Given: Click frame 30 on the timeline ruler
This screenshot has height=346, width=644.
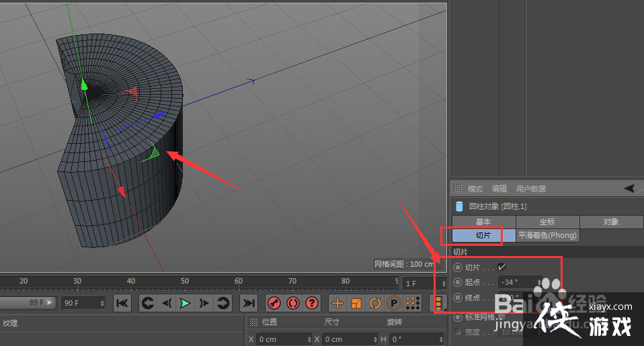Looking at the screenshot, I should click(77, 281).
